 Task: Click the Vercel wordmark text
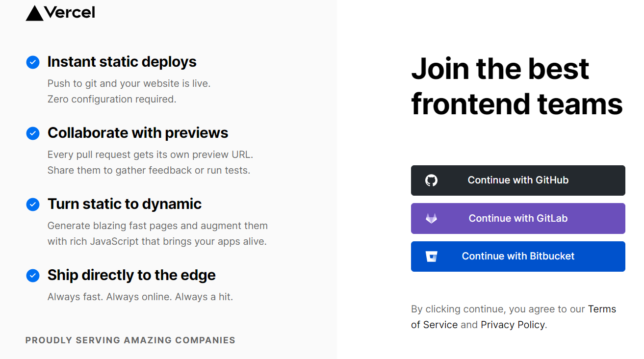pyautogui.click(x=70, y=13)
